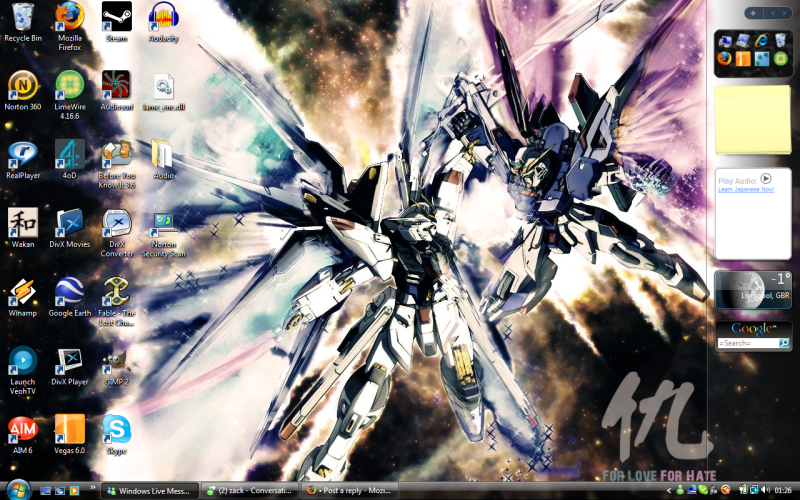Open the network connection tray icon
The image size is (800, 500).
pos(754,490)
